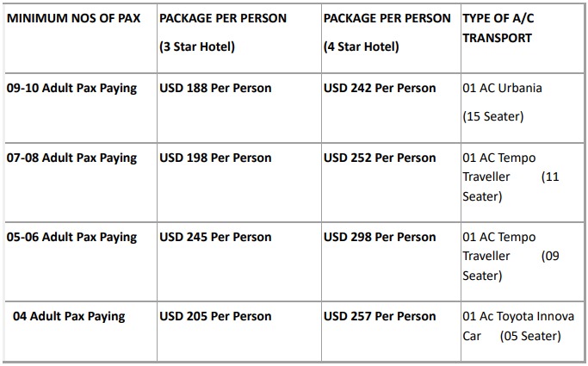Image resolution: width=588 pixels, height=366 pixels.
Task: Click the USD 205 Per Person price
Action: pyautogui.click(x=215, y=316)
